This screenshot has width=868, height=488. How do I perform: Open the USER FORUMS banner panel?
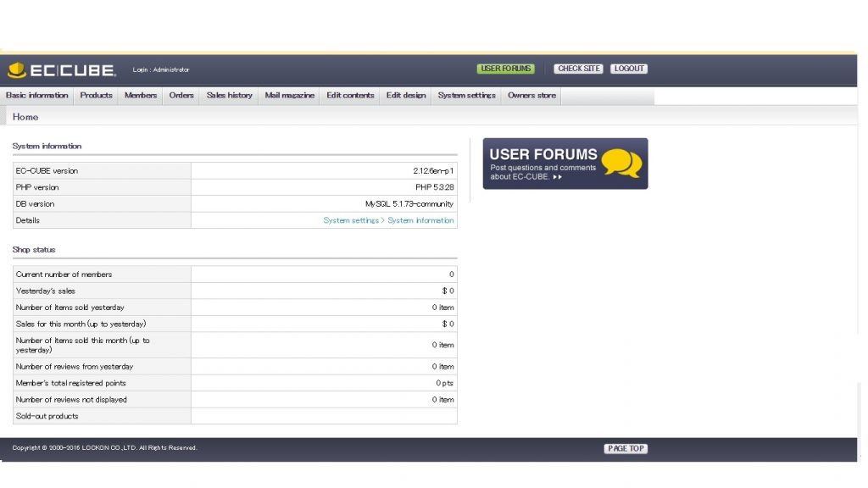[x=564, y=163]
